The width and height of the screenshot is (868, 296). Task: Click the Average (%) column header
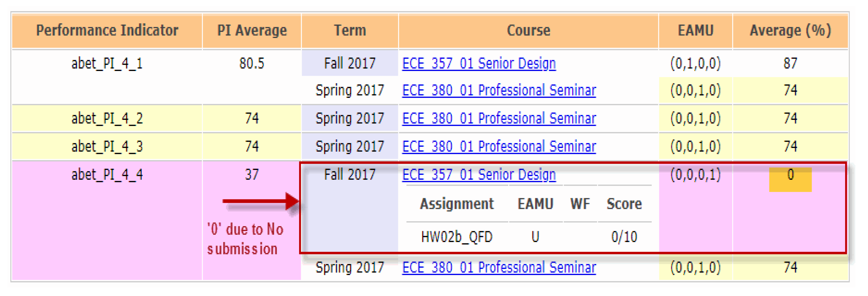(790, 31)
